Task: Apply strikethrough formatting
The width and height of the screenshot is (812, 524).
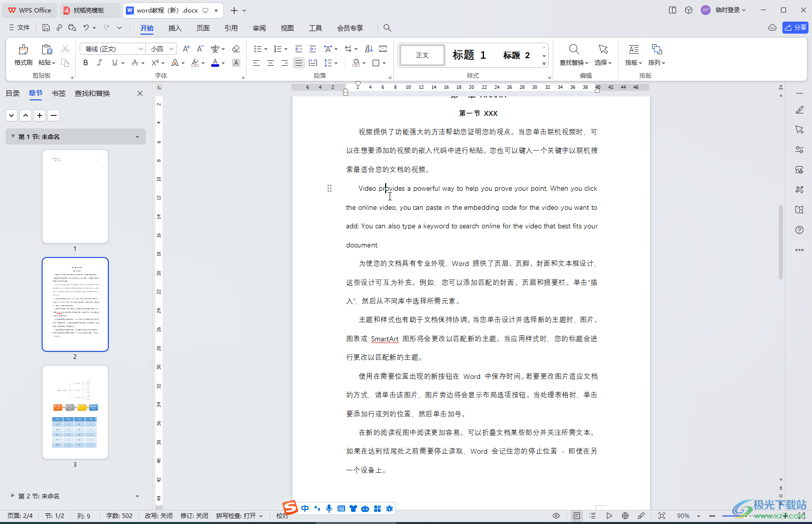Action: tap(135, 63)
